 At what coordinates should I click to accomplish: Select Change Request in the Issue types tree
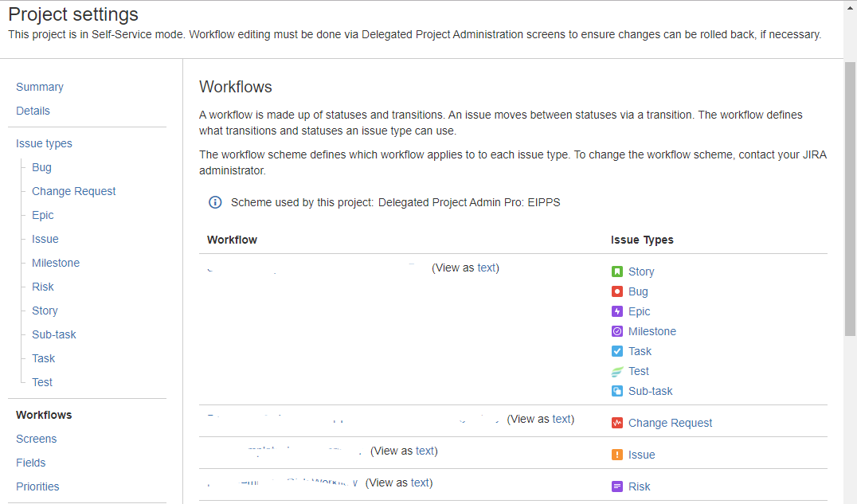click(x=74, y=191)
